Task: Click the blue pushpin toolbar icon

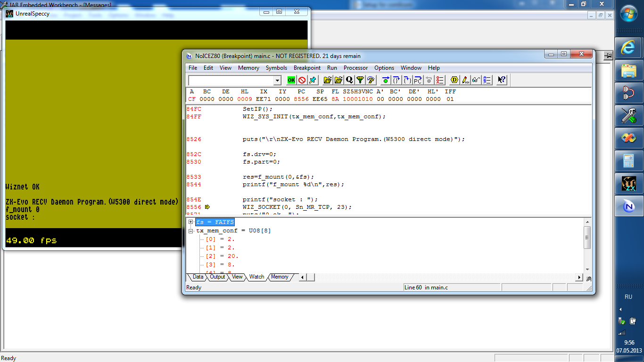Action: click(313, 80)
